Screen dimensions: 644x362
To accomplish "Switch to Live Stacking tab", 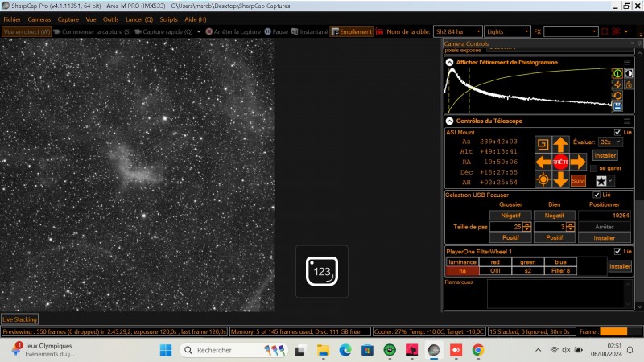I will pos(19,319).
